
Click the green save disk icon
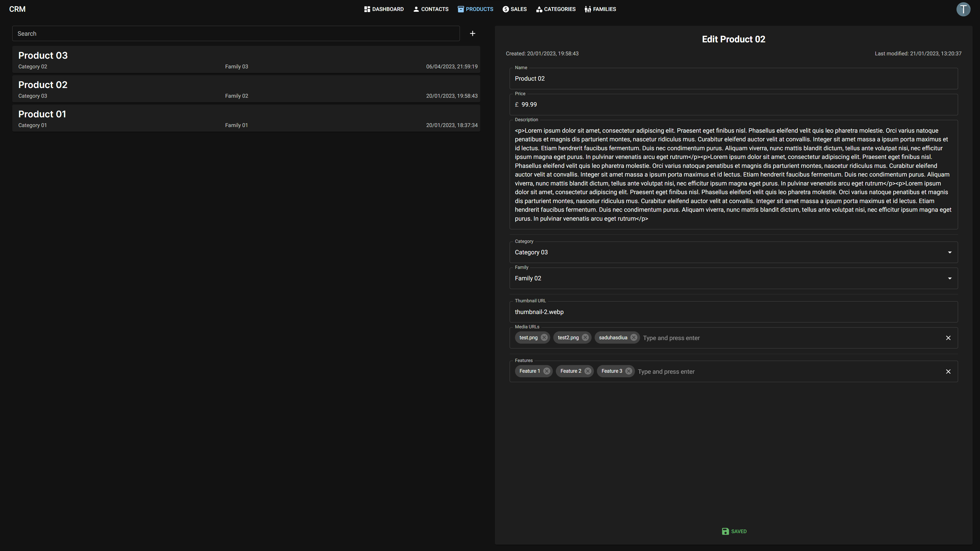(725, 531)
